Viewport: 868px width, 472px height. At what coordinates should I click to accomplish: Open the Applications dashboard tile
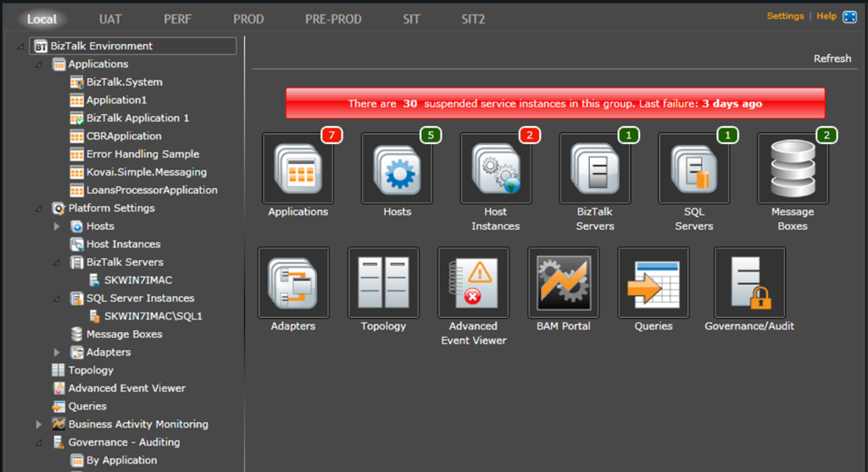[298, 169]
